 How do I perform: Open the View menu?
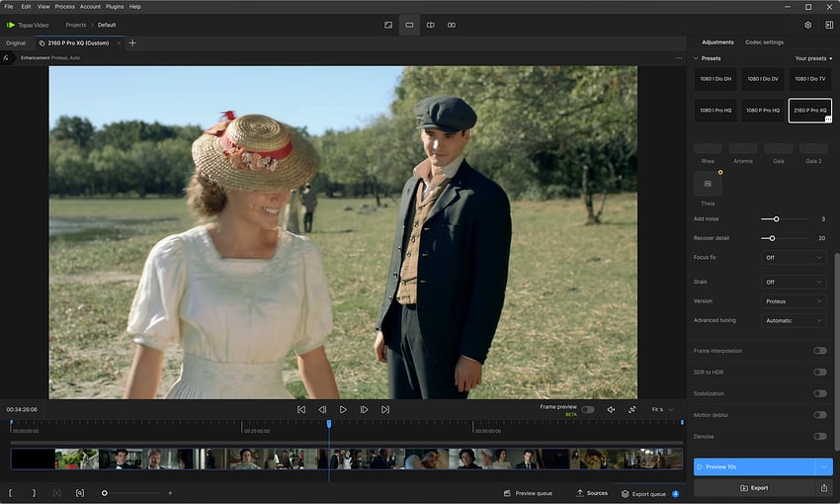(43, 7)
